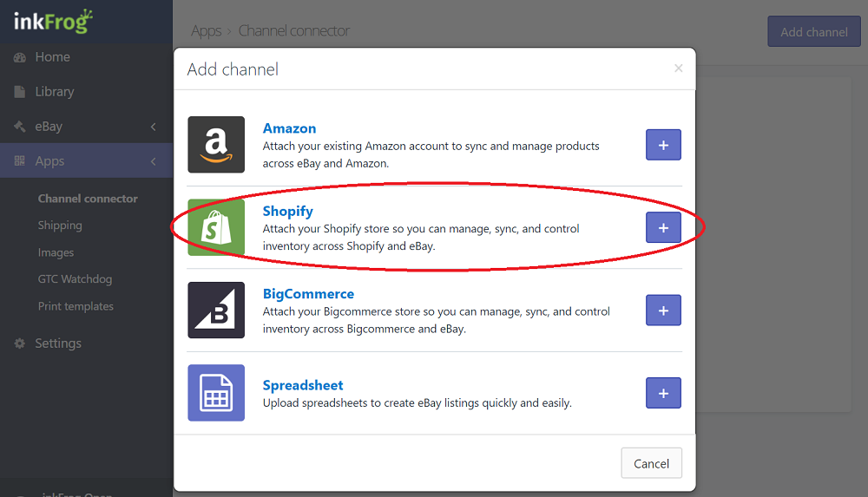Viewport: 868px width, 497px height.
Task: Click the Home dashboard icon in sidebar
Action: click(20, 57)
